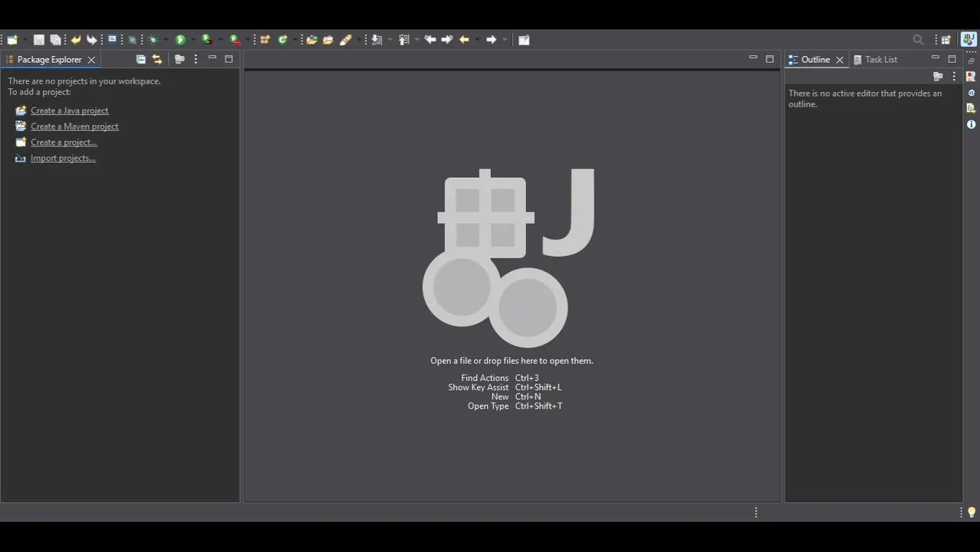980x552 pixels.
Task: Open the Forward history dropdown arrow
Action: [505, 40]
